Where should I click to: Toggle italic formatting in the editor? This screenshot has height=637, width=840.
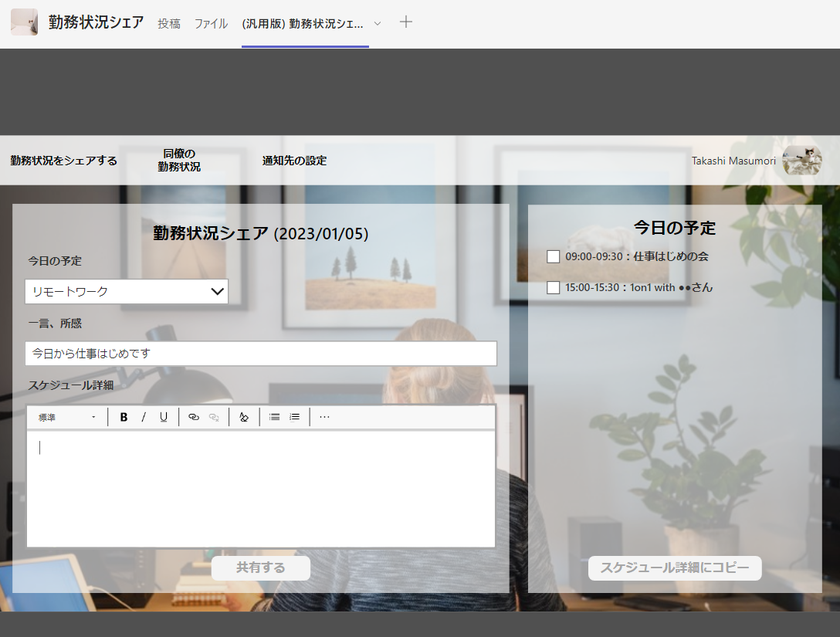click(144, 417)
